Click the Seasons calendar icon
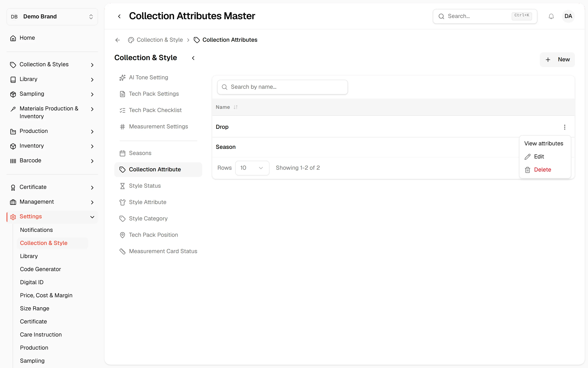The height and width of the screenshot is (368, 588). [122, 153]
